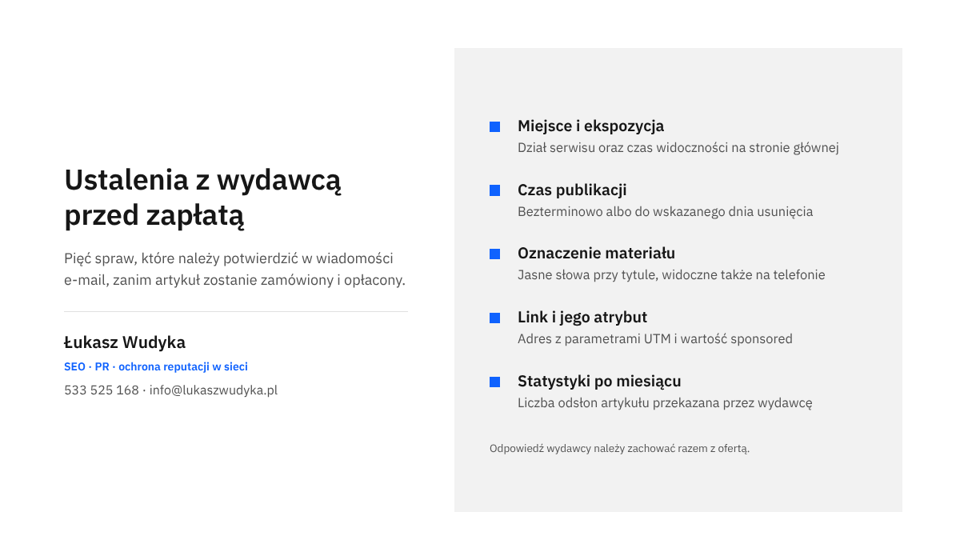Screen dimensions: 960x560
Task: Click the blue bullet beside "Czas publikacji"
Action: click(494, 190)
